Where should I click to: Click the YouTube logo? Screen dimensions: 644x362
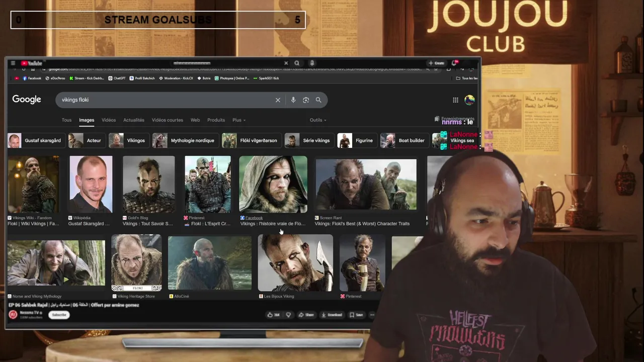[x=32, y=63]
